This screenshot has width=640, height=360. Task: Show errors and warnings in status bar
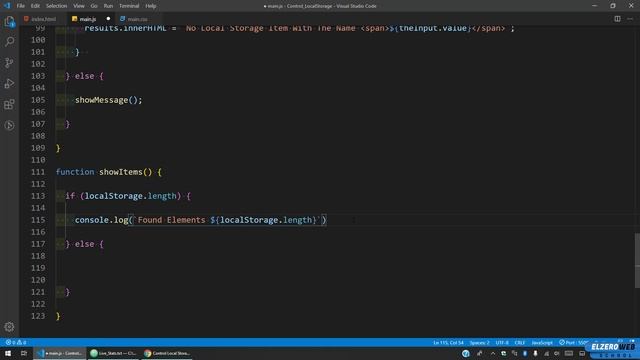(16, 342)
